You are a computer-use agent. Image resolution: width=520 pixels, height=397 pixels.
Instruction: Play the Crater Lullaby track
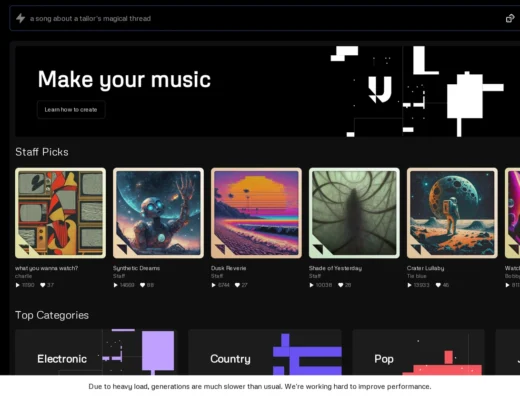click(x=410, y=285)
